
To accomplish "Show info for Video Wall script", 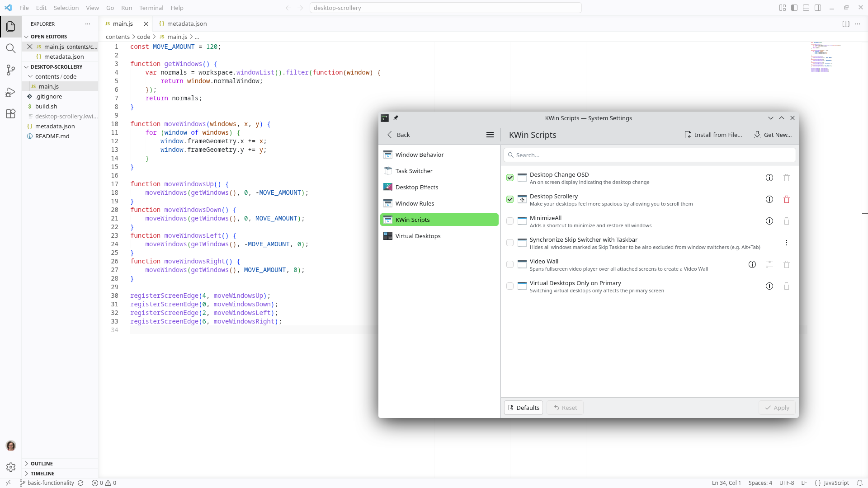I will click(752, 264).
